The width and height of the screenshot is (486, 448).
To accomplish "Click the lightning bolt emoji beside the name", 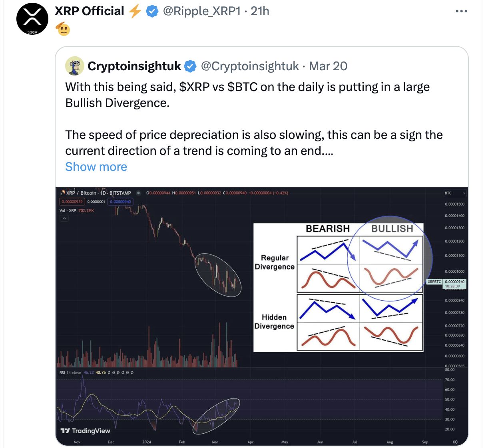I will [135, 11].
